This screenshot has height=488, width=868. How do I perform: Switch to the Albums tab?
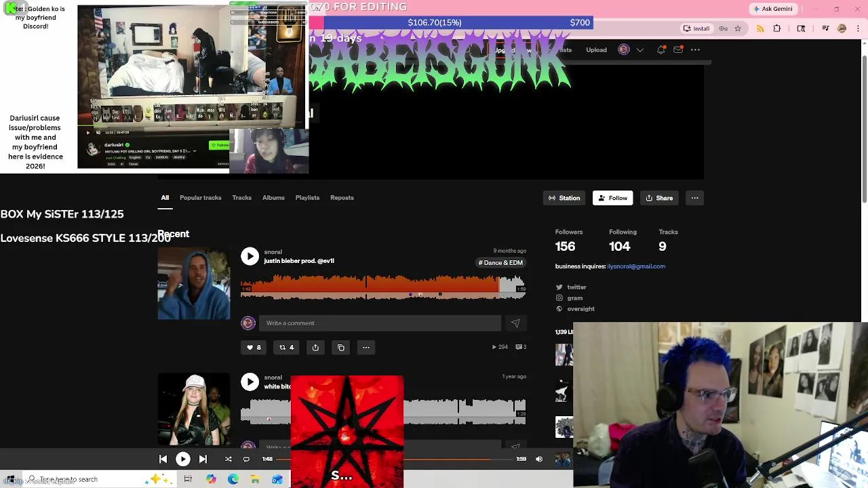click(273, 198)
